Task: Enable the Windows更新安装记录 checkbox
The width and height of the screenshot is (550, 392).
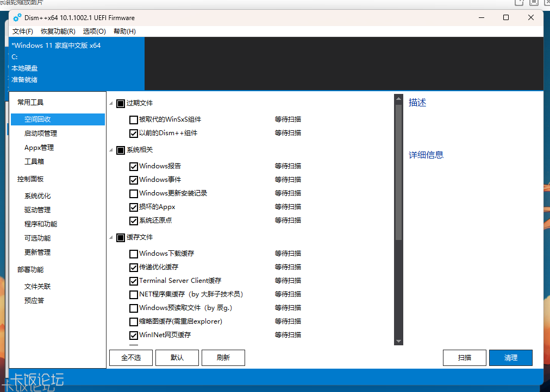Action: (133, 193)
